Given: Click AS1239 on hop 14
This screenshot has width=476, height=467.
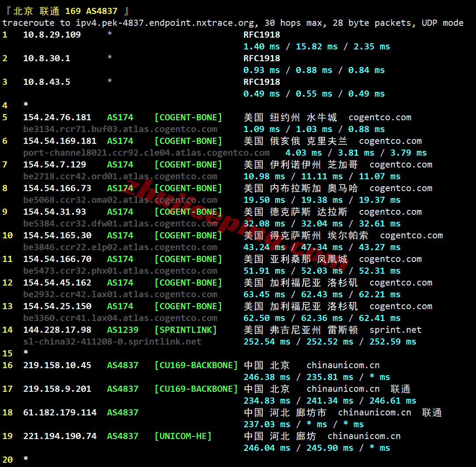Looking at the screenshot, I should point(123,330).
